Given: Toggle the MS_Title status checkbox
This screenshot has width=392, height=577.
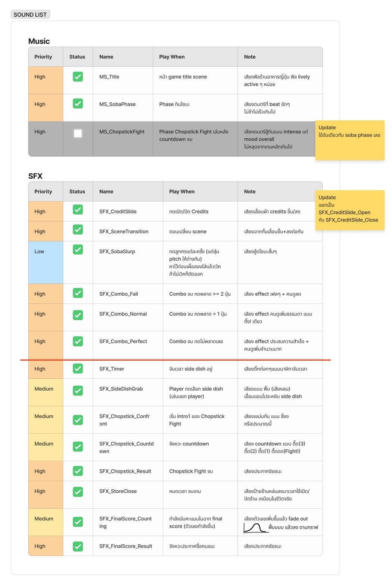Looking at the screenshot, I should tap(78, 77).
